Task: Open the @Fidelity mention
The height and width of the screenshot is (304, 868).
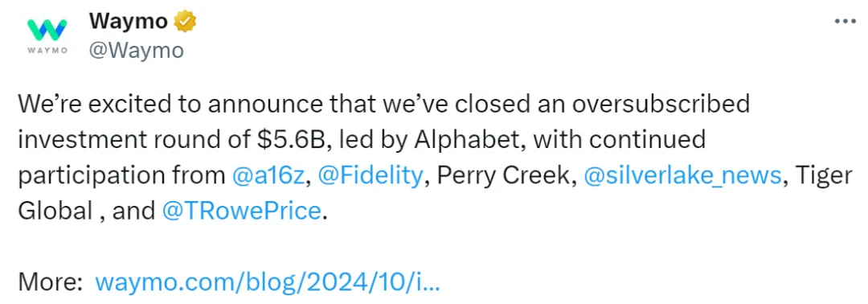Action: coord(370,176)
